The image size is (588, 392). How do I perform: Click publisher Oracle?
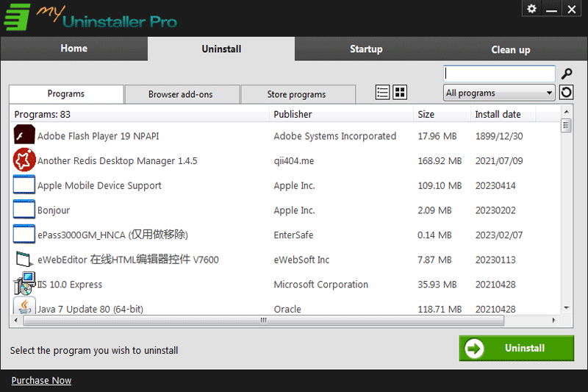287,309
